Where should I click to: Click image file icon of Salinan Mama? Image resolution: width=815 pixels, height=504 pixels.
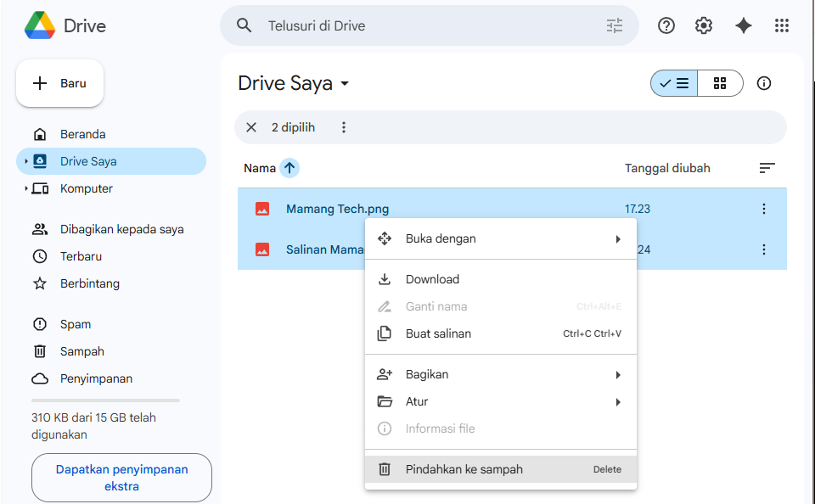coord(262,249)
